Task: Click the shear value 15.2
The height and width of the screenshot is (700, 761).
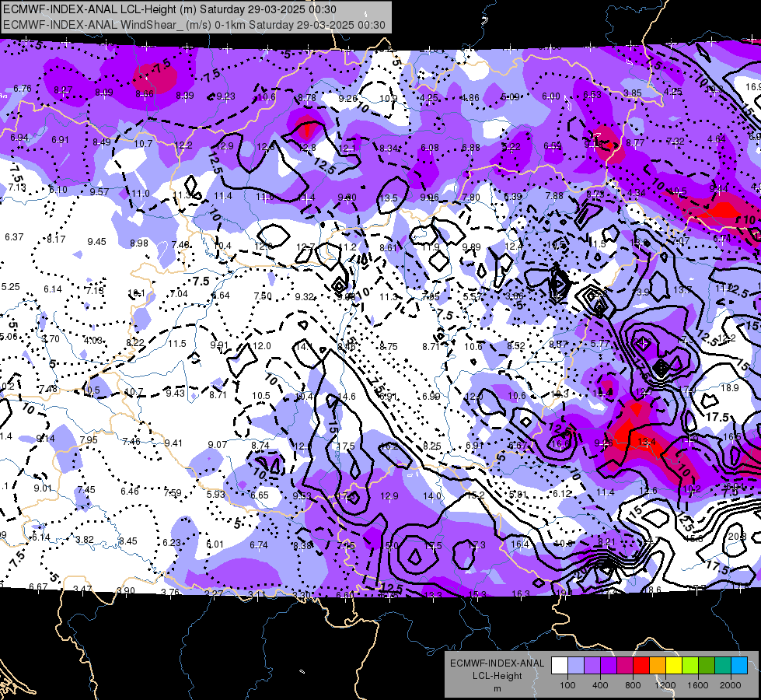Action: click(476, 495)
